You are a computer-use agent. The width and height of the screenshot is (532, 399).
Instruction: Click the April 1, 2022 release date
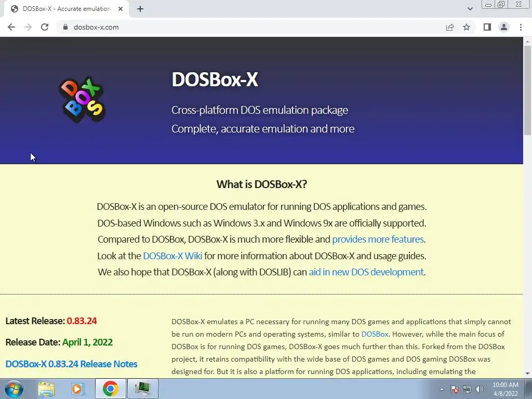87,342
